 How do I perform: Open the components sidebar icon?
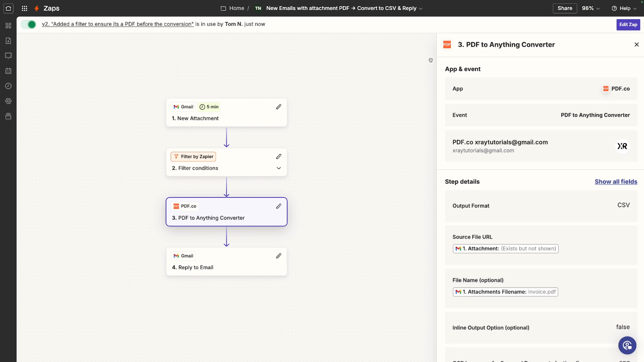(8, 26)
